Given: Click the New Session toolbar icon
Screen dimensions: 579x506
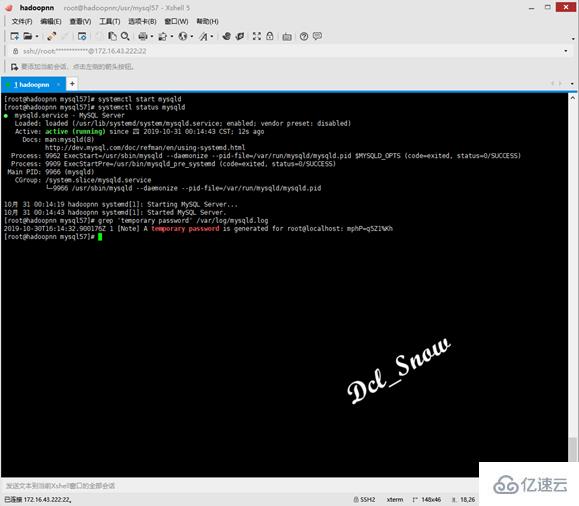Looking at the screenshot, I should click(15, 36).
